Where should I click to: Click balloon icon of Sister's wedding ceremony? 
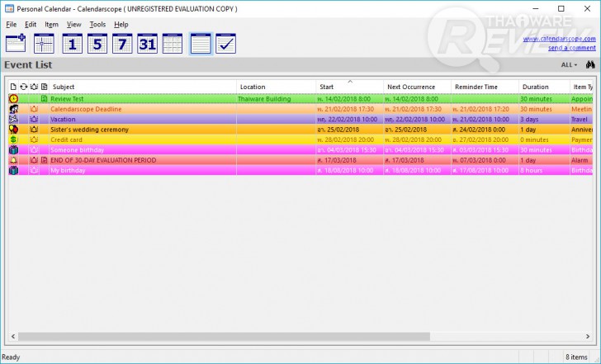(13, 130)
